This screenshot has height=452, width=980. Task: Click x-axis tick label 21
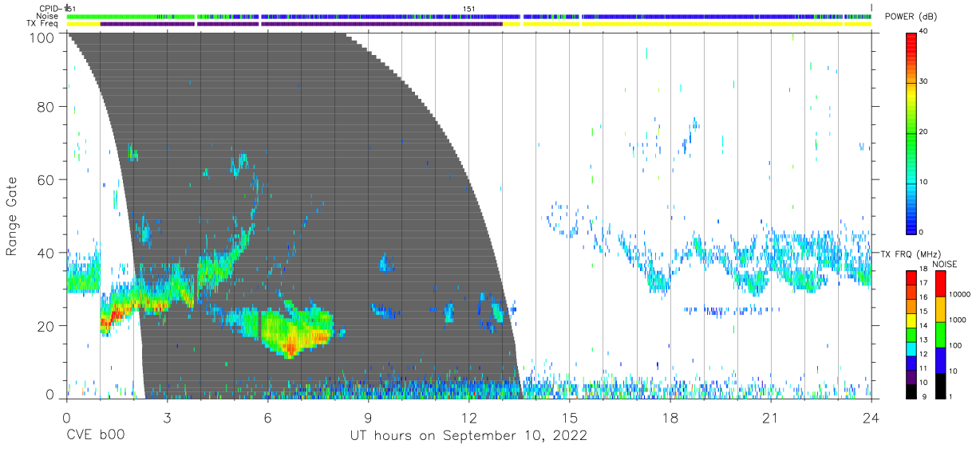(x=770, y=417)
